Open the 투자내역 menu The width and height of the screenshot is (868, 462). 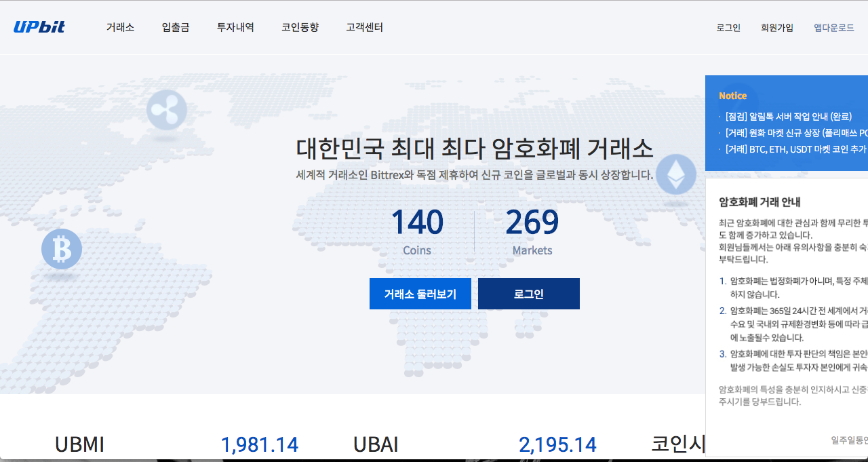[x=235, y=28]
